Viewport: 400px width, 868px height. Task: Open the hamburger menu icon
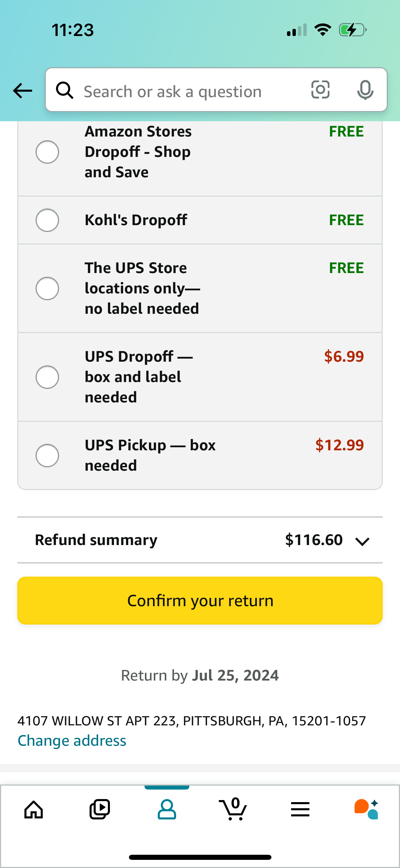(300, 809)
